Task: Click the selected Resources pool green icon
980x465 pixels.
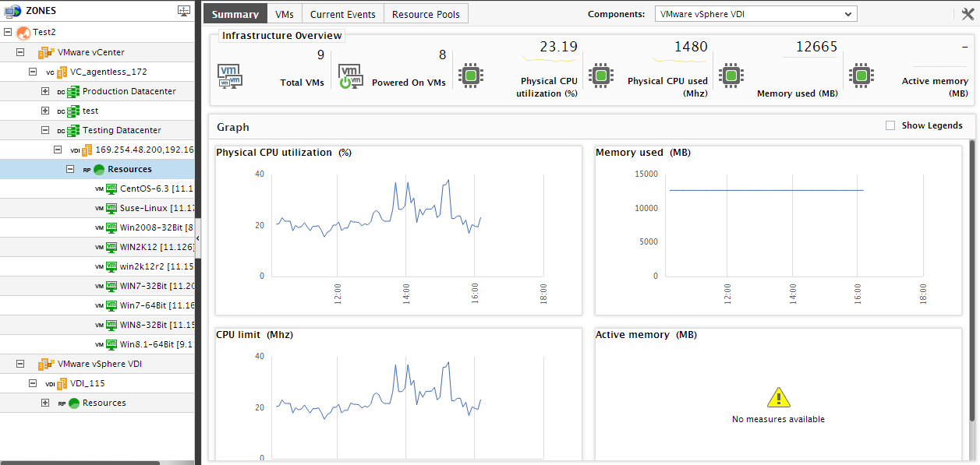Action: (99, 169)
